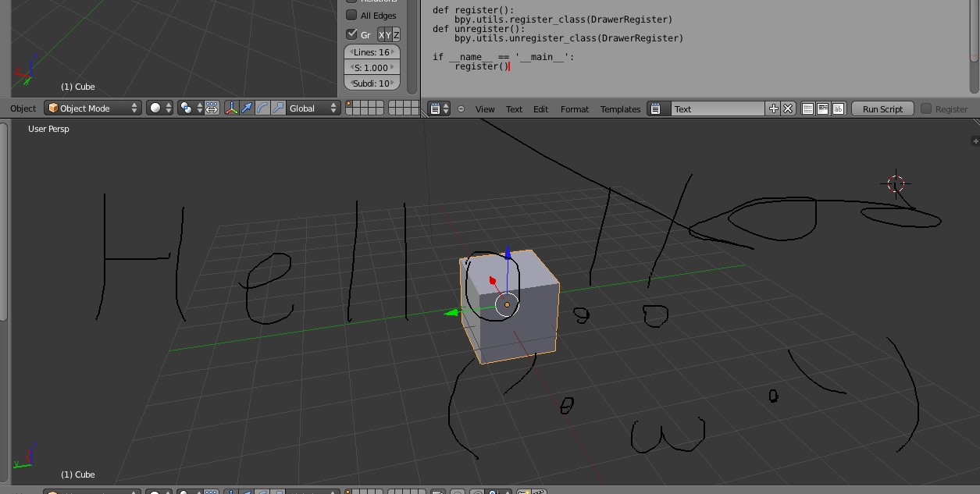
Task: Uncheck the Gr grid floor checkbox
Action: [352, 34]
